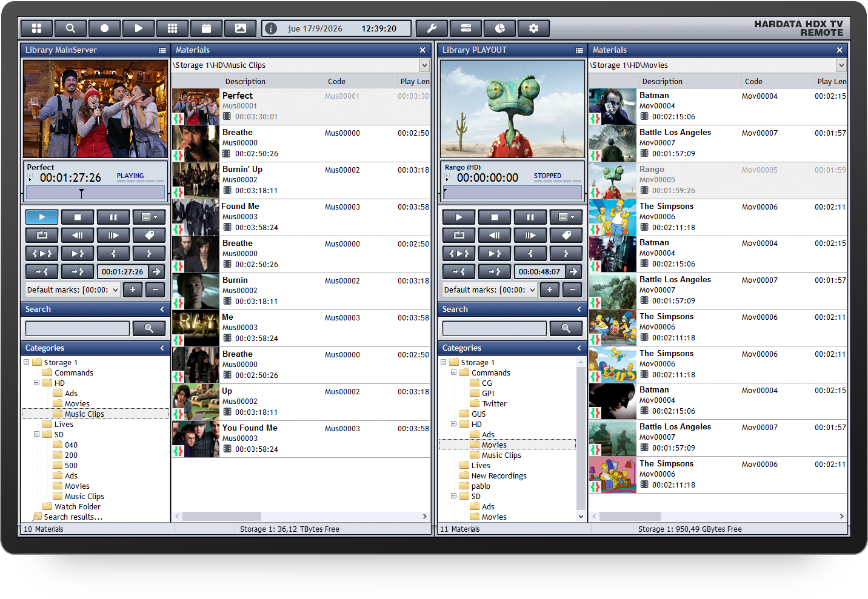Open the Storage 1\HD\Music Clips path dropdown
Image resolution: width=868 pixels, height=599 pixels.
424,65
